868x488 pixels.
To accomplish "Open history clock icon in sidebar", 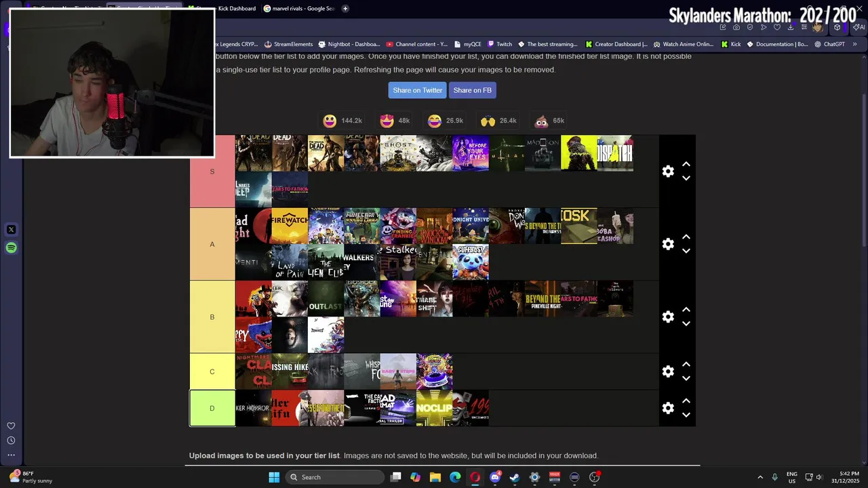I will (11, 441).
